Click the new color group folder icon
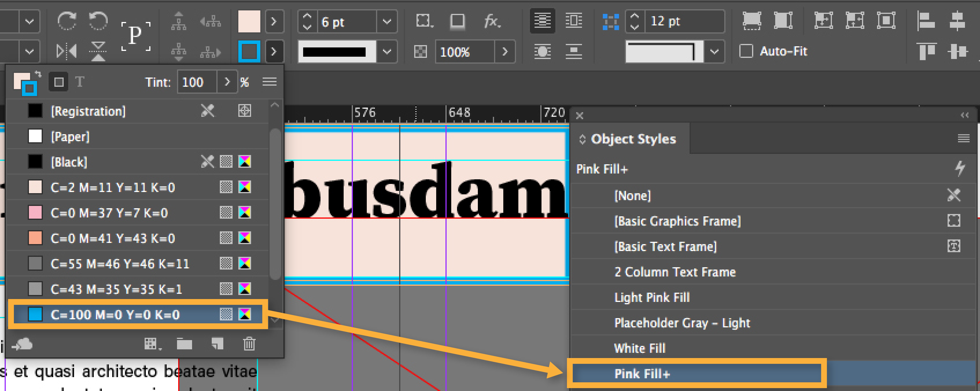The height and width of the screenshot is (391, 980). click(x=185, y=344)
